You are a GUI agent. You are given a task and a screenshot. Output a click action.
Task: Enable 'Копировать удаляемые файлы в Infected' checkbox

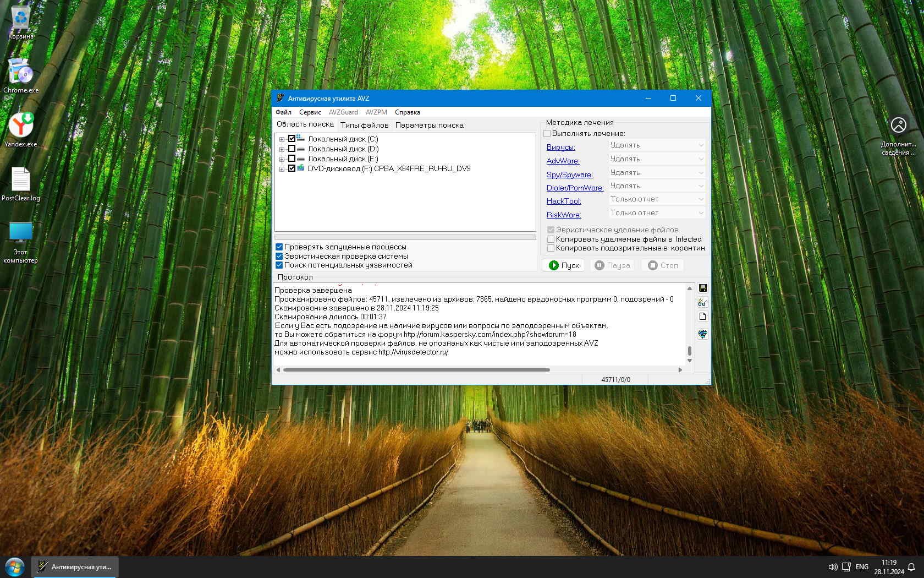[x=551, y=239]
